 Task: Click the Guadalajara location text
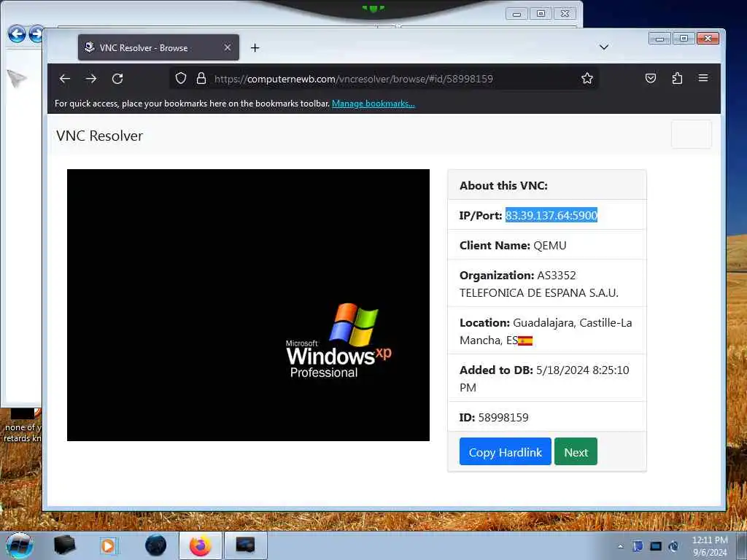pos(546,332)
